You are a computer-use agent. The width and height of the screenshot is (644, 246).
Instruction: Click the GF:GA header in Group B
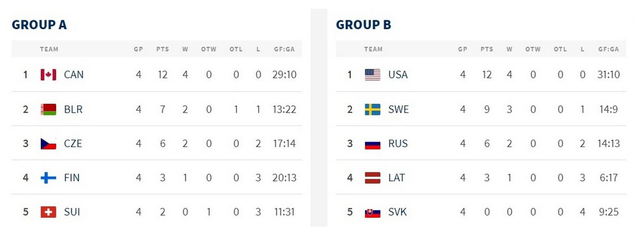coord(609,49)
